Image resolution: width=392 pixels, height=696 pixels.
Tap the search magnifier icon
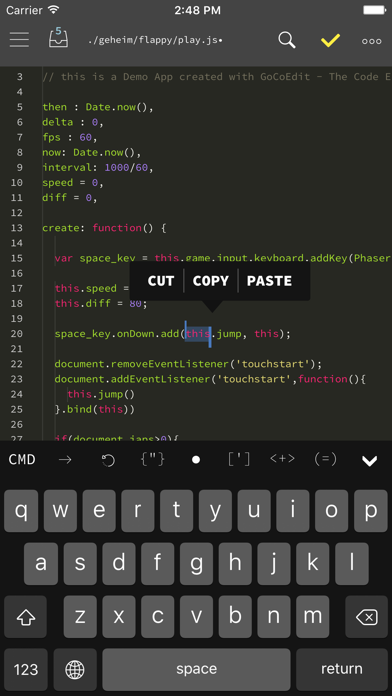pos(287,40)
